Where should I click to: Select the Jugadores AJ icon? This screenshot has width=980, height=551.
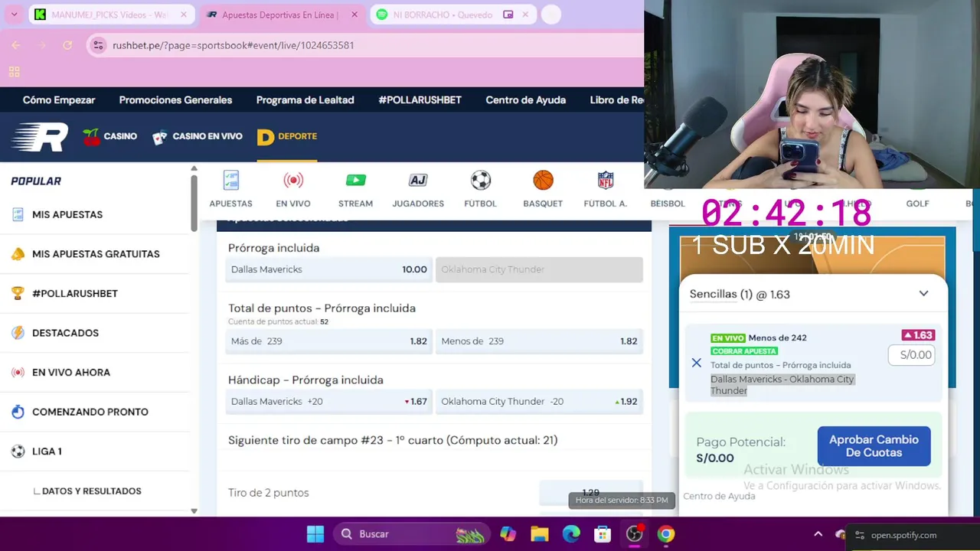(418, 189)
